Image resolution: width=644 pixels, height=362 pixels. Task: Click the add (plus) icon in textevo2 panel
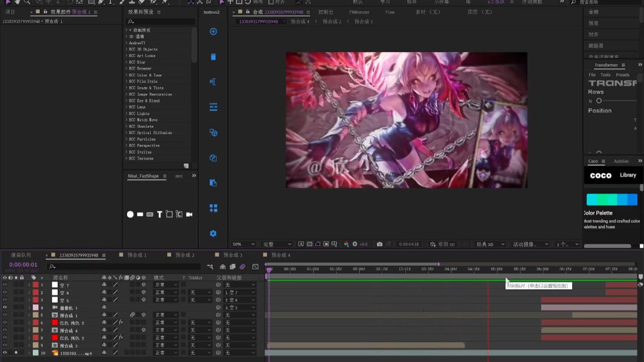pyautogui.click(x=213, y=32)
